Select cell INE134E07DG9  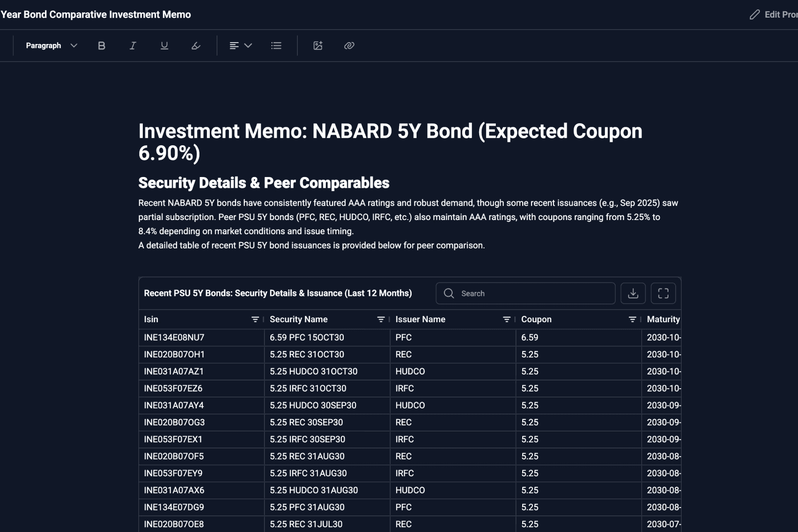pos(201,507)
